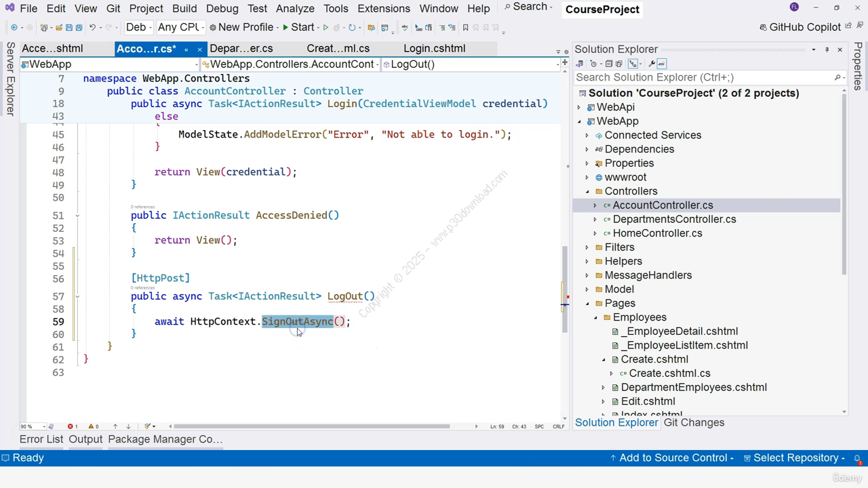Viewport: 868px width, 488px height.
Task: Click Select Repository in status bar
Action: [x=794, y=458]
